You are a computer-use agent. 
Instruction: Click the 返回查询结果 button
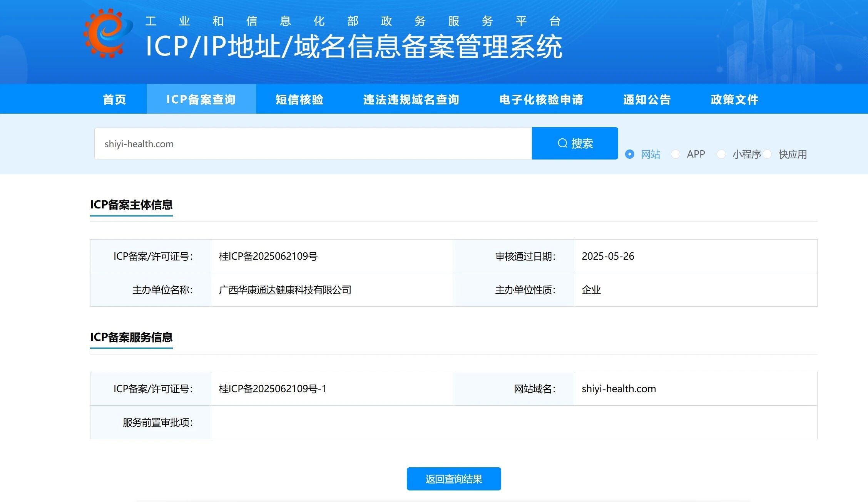tap(453, 479)
